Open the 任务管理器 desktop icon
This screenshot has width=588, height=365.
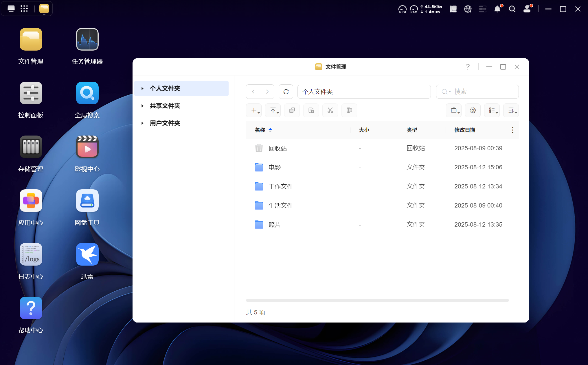pos(87,39)
